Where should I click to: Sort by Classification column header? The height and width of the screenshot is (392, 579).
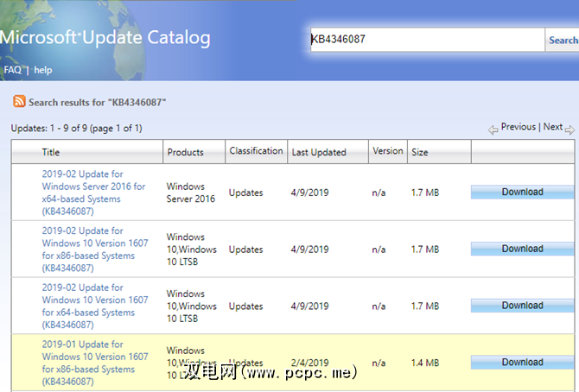[256, 150]
